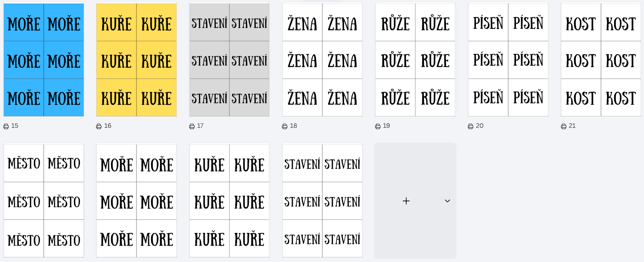Click the print icon beside page 15

[x=6, y=126]
